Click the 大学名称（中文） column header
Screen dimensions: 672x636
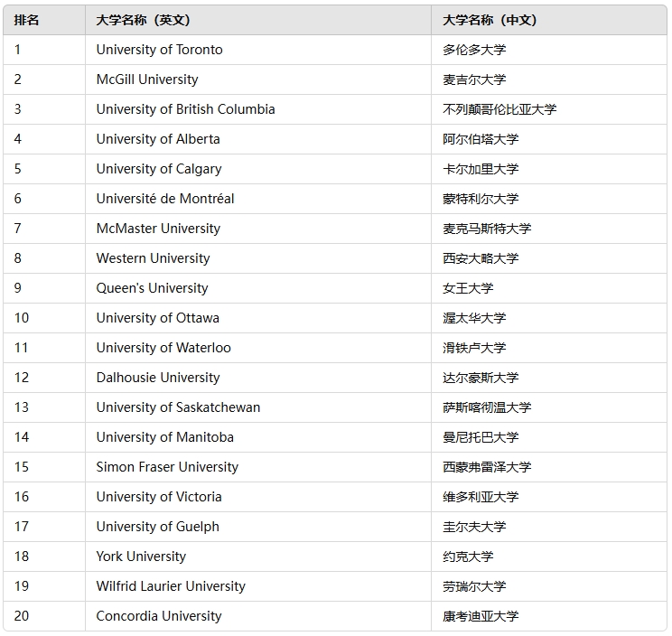[x=549, y=20]
